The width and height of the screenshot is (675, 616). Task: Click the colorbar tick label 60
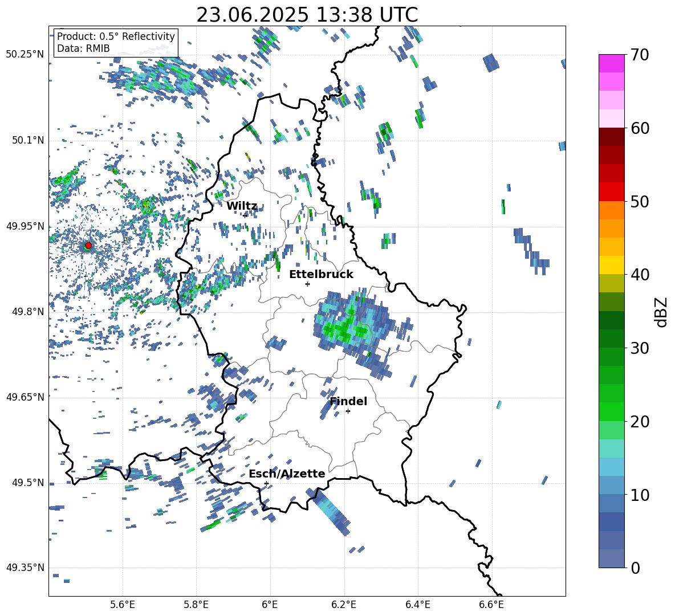pos(640,128)
